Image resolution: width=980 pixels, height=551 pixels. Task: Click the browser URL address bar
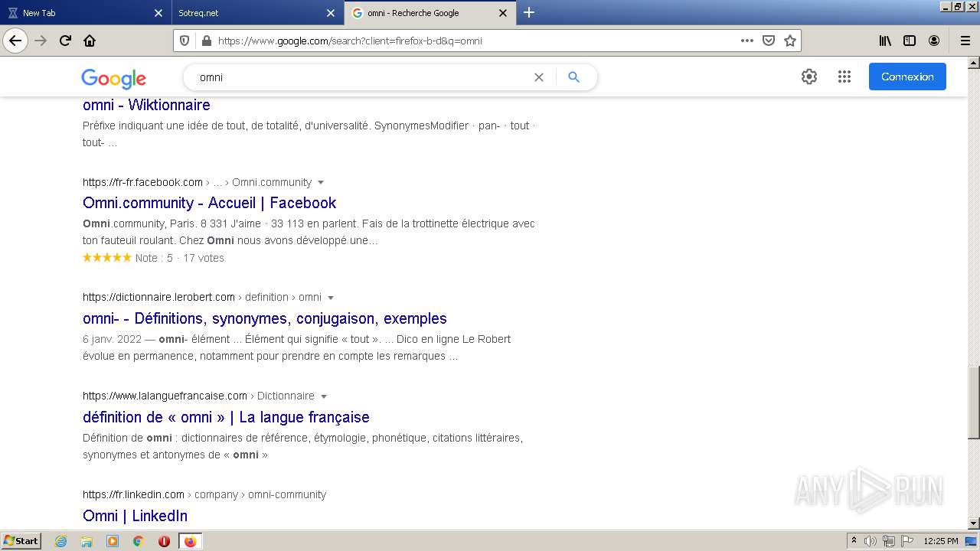[475, 41]
